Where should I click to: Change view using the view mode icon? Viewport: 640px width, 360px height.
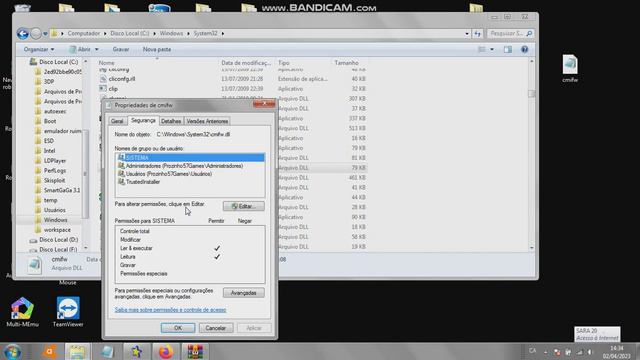coord(482,49)
